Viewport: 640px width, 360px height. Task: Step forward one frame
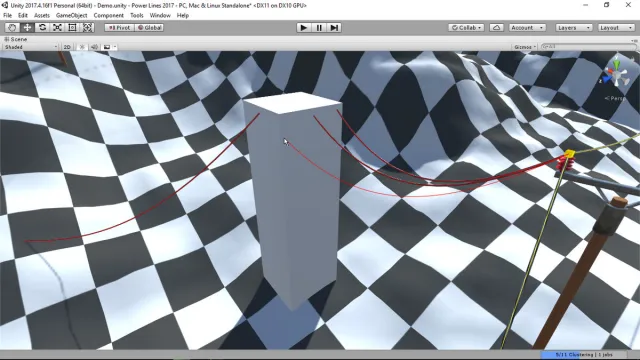334,27
